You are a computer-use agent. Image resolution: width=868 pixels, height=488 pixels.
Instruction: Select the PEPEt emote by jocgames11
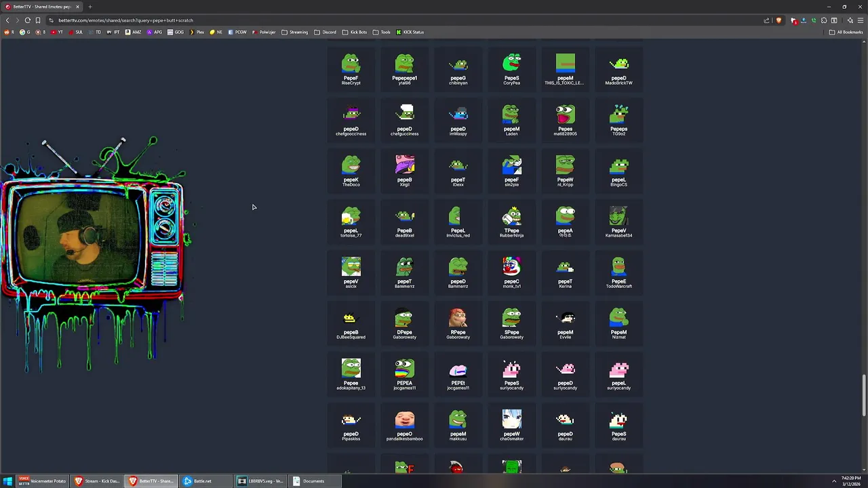[458, 373]
